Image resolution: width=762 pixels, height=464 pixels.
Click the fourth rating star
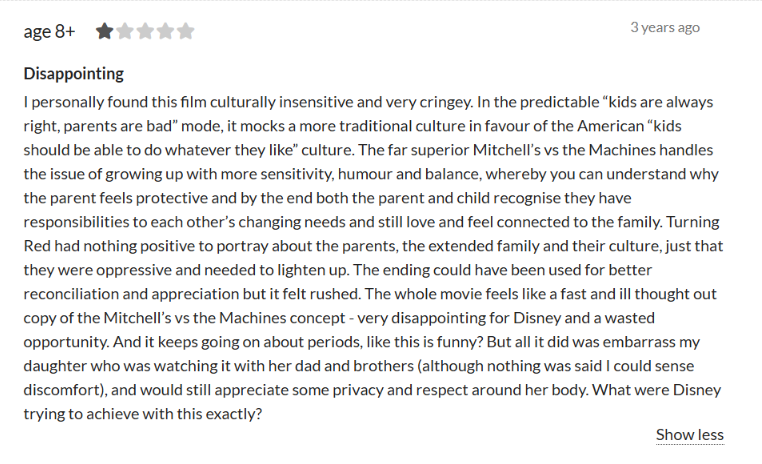(165, 31)
